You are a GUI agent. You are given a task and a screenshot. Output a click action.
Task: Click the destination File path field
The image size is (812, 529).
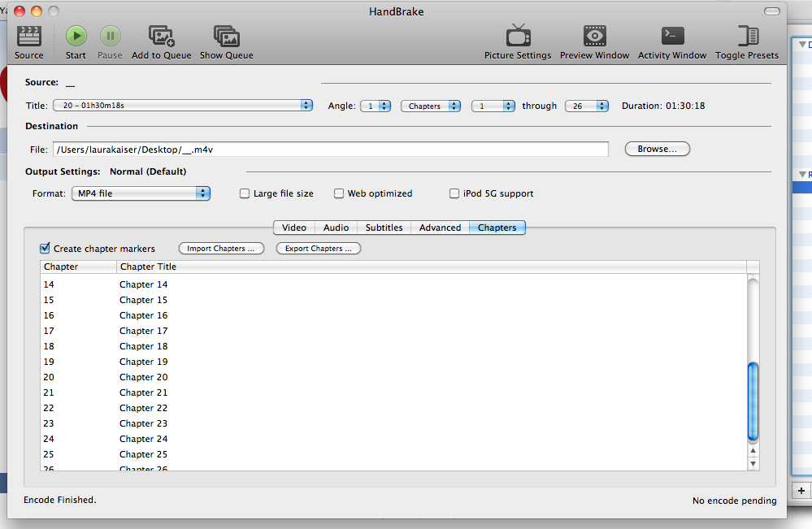[x=330, y=149]
